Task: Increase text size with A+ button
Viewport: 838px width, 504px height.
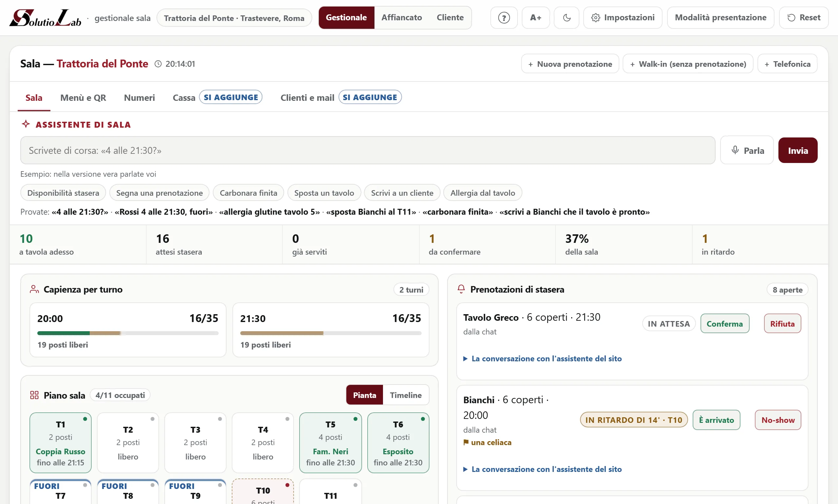Action: pyautogui.click(x=535, y=18)
